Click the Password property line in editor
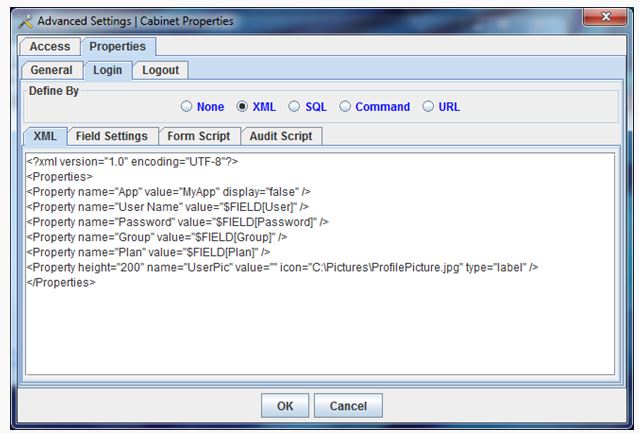 coord(178,221)
